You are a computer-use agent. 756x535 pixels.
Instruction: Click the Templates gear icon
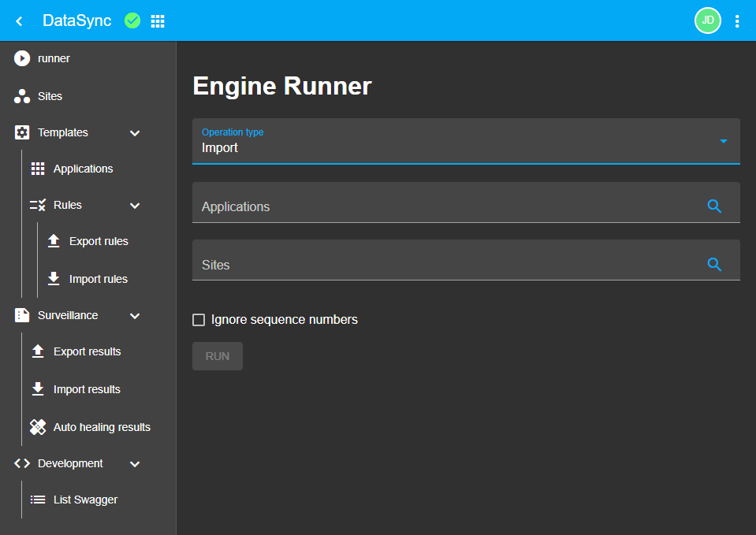22,132
